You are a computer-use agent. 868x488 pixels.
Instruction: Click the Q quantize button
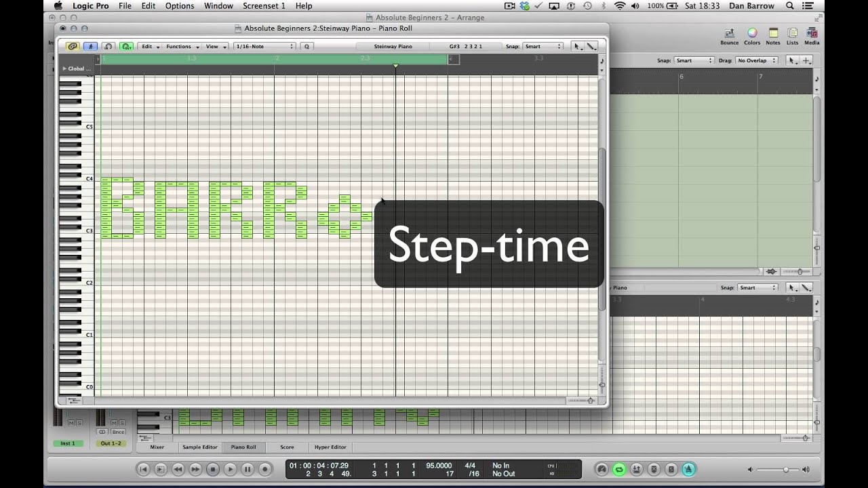(x=307, y=47)
